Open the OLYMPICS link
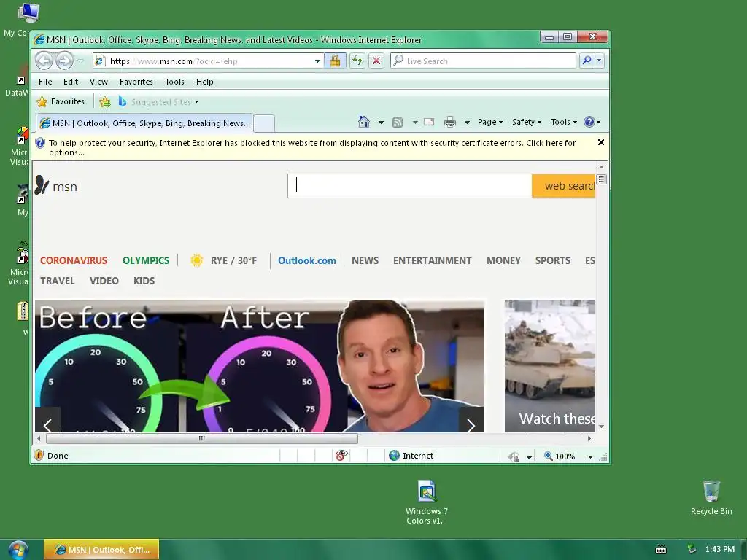The width and height of the screenshot is (747, 560). 146,260
